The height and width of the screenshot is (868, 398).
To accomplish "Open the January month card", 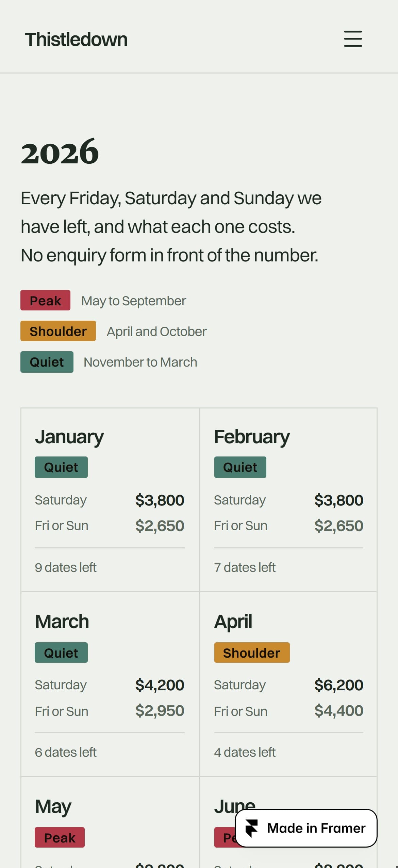I will coord(110,500).
